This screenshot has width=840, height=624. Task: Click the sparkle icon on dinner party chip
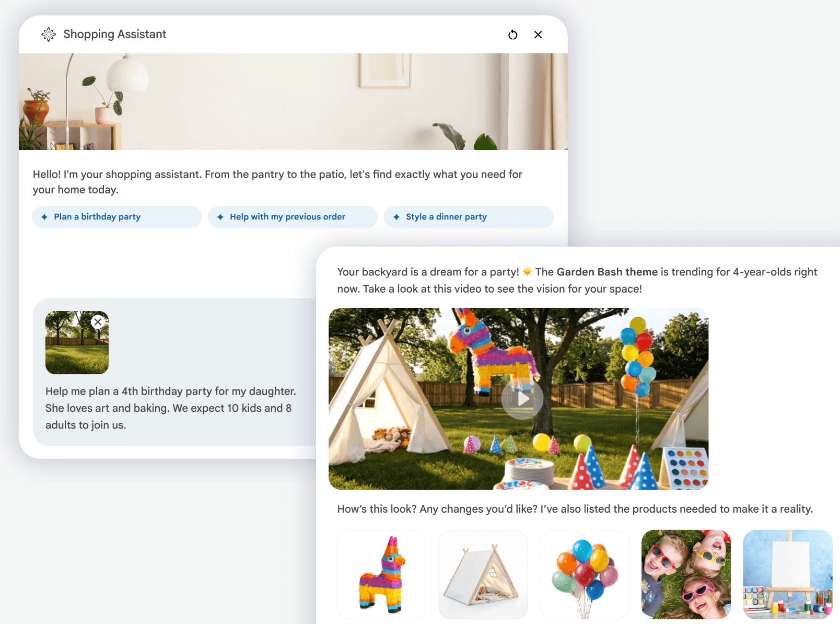point(396,217)
